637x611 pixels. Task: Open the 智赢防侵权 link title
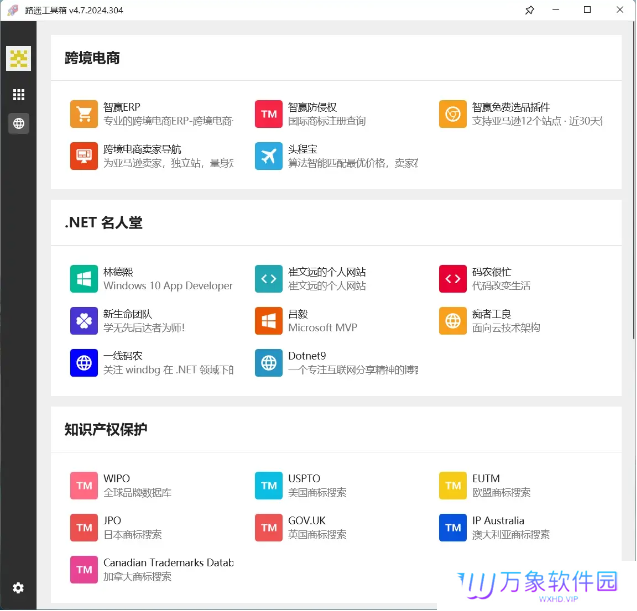click(312, 107)
